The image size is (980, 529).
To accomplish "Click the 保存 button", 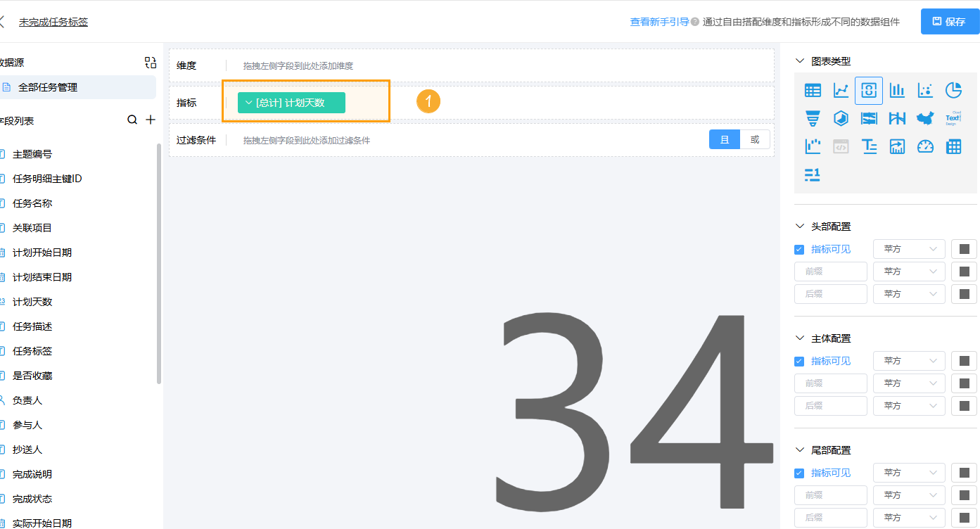I will (x=950, y=22).
